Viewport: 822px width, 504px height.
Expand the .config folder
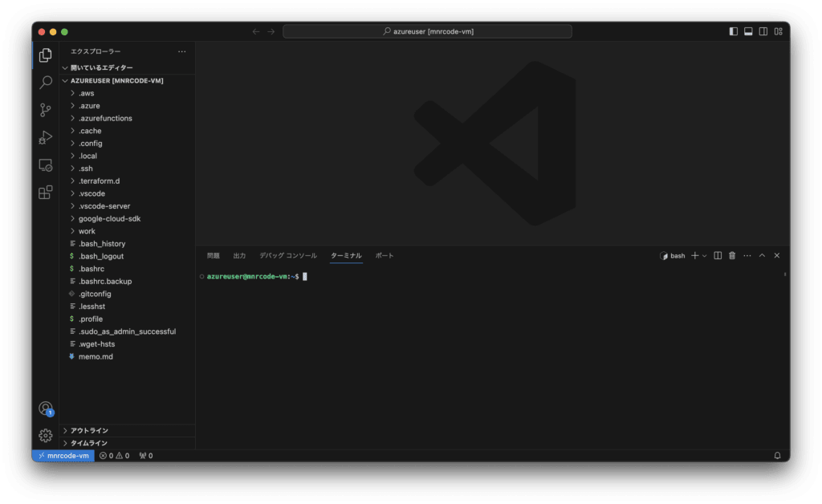[128, 144]
